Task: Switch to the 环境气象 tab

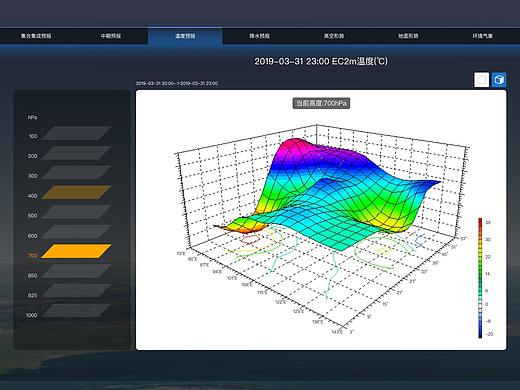Action: pyautogui.click(x=483, y=36)
